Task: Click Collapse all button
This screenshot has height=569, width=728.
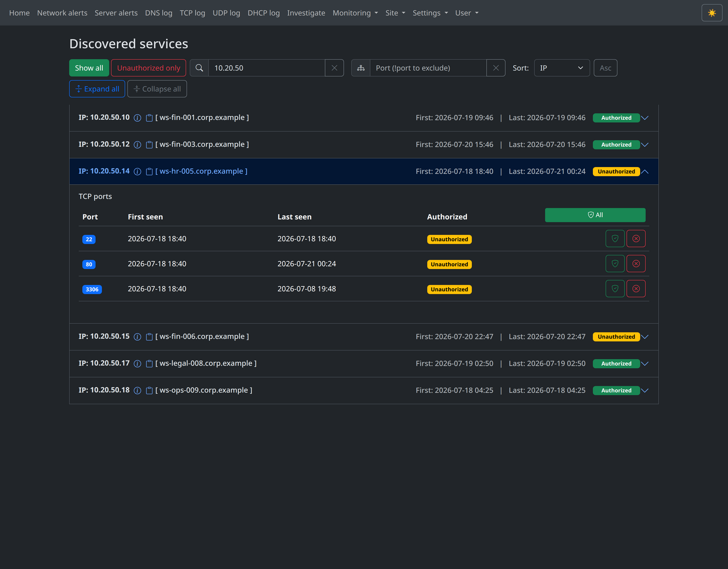Action: 157,89
